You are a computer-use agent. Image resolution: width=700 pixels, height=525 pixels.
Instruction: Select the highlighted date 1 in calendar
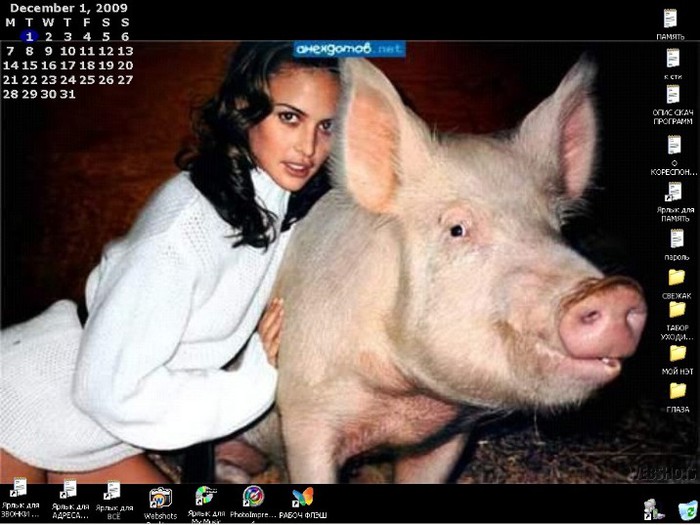29,36
